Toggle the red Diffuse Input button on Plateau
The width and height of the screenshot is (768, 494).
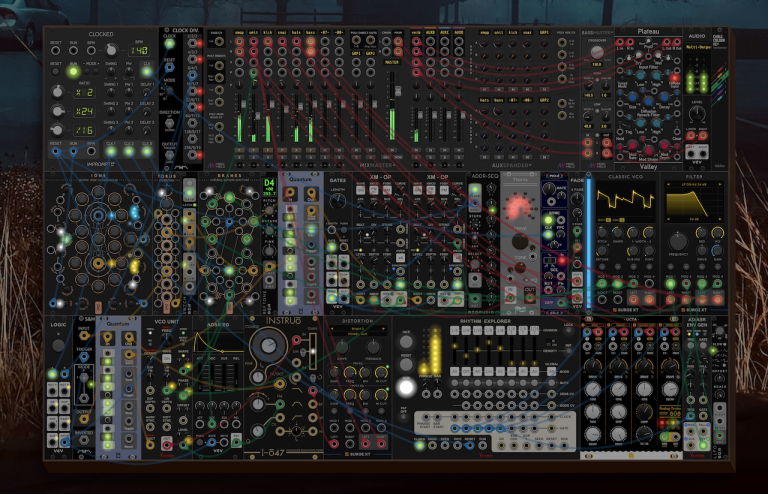(x=675, y=78)
